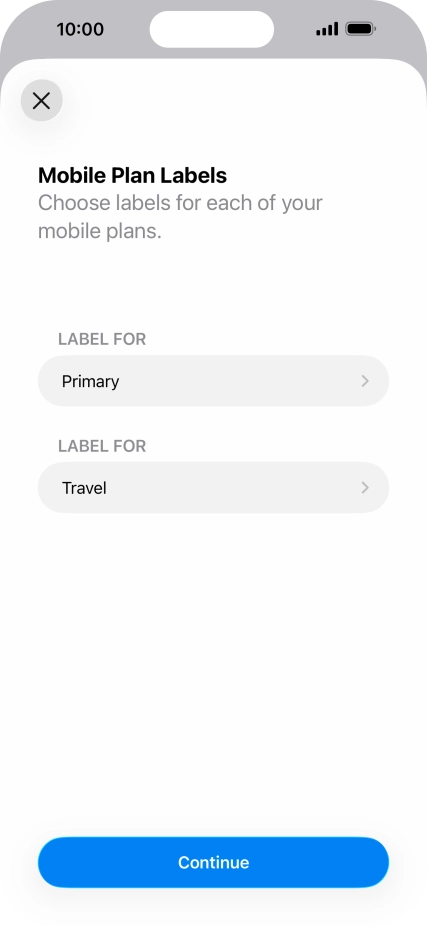Click the chevron on the Primary row
The image size is (427, 926).
point(365,381)
